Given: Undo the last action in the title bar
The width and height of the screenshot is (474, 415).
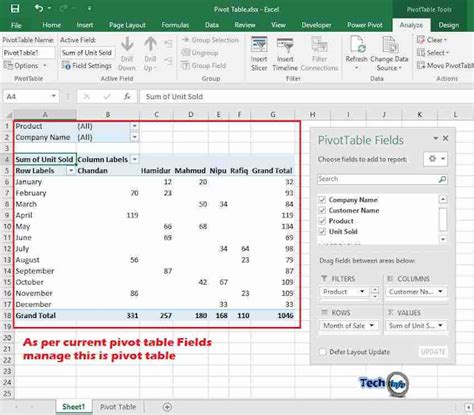Looking at the screenshot, I should coord(39,8).
